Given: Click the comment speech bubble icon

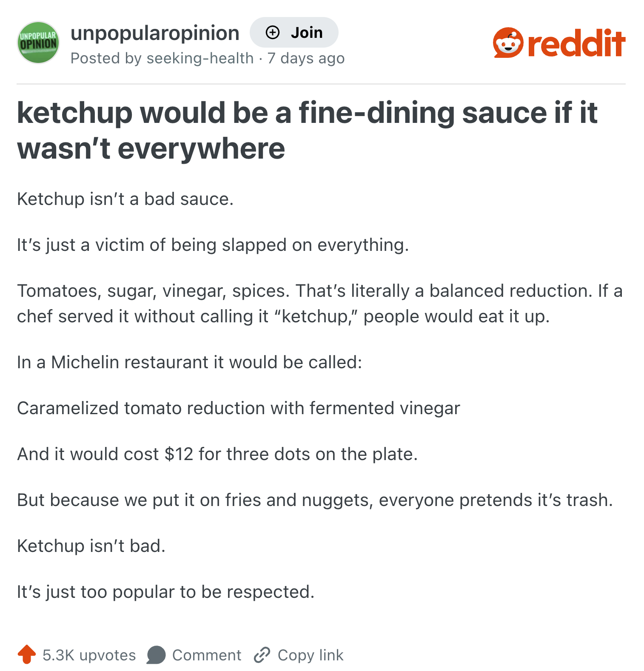Looking at the screenshot, I should (x=156, y=655).
